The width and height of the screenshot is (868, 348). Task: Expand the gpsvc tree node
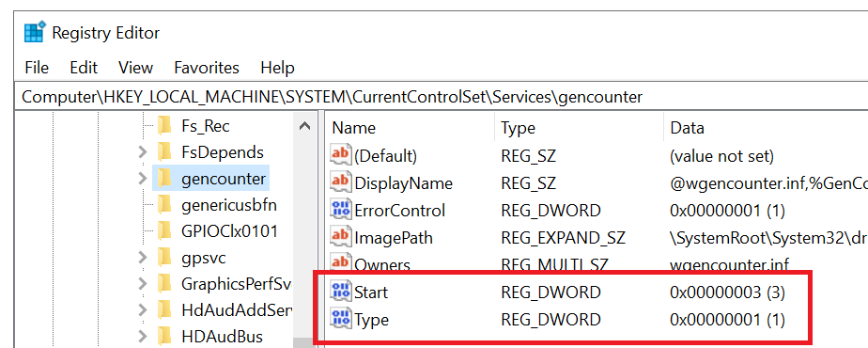(x=142, y=257)
